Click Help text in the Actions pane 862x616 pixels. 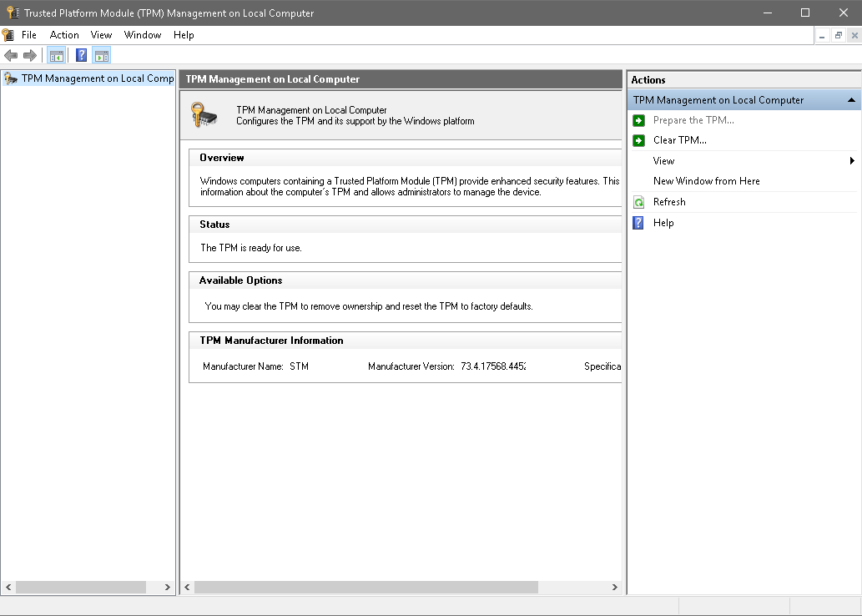click(x=663, y=223)
